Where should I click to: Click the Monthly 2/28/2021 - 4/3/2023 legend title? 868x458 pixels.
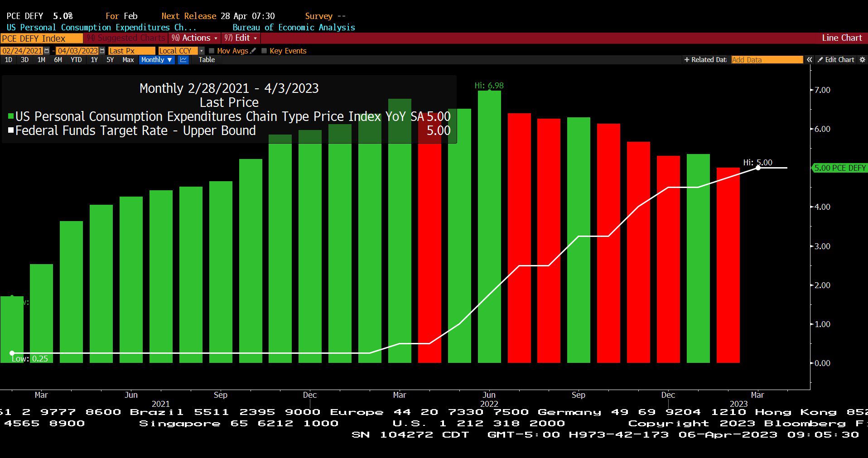(x=229, y=88)
